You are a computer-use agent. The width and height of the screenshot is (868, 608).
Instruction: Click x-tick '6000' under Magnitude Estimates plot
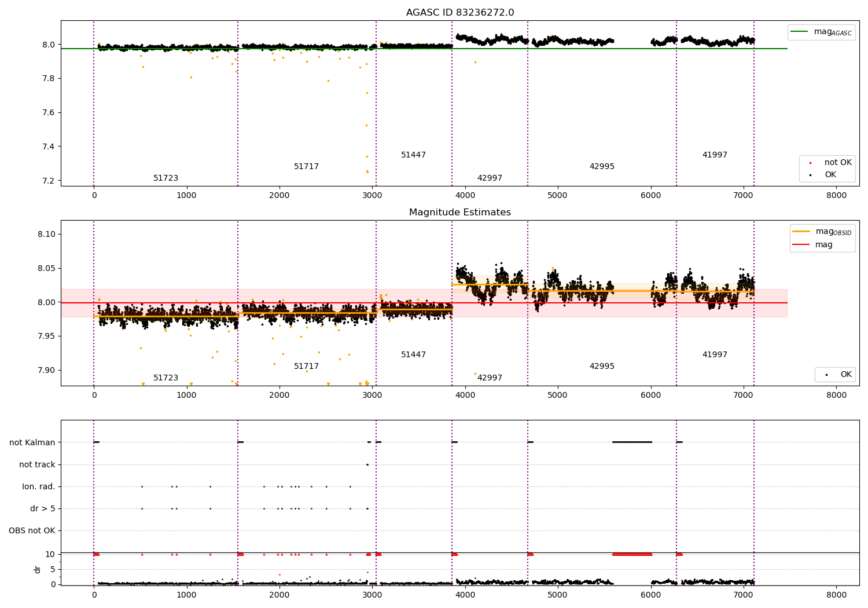point(651,395)
